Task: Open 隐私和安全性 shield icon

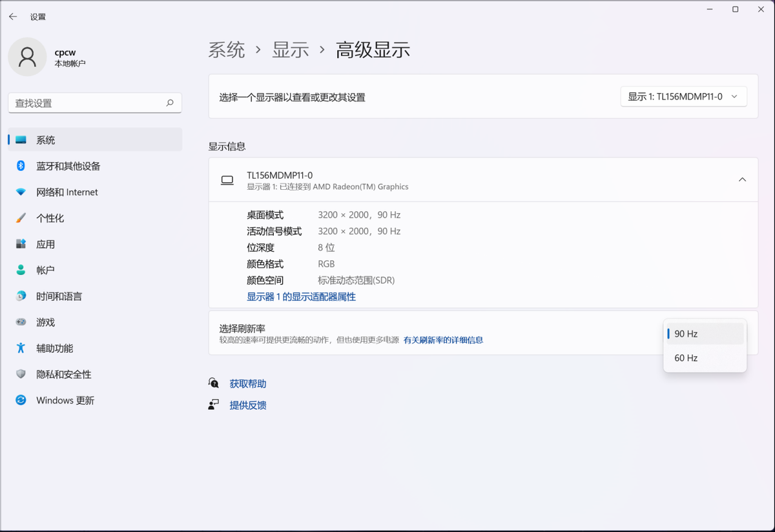Action: coord(21,374)
